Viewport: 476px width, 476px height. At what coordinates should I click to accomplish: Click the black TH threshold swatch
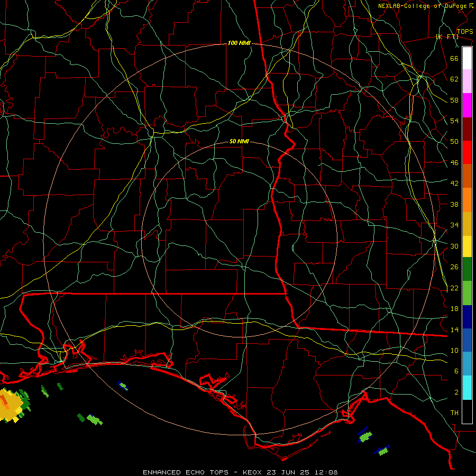(x=467, y=411)
